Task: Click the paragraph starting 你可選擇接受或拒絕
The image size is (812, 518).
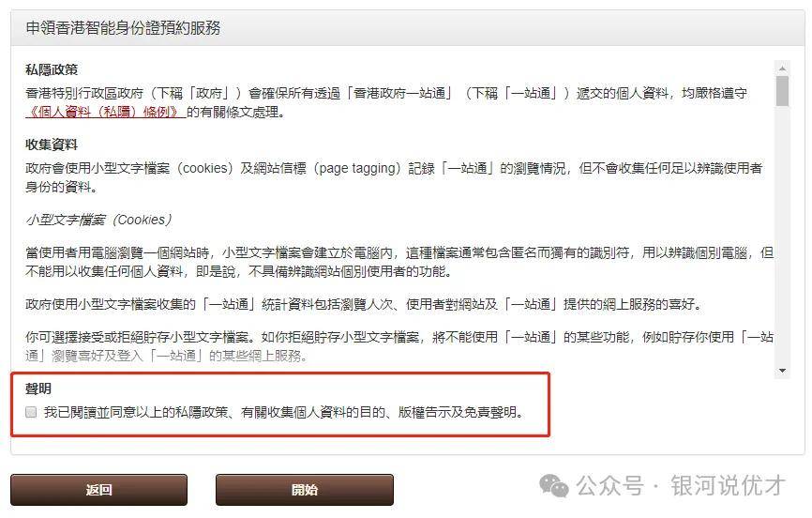Action: click(399, 346)
